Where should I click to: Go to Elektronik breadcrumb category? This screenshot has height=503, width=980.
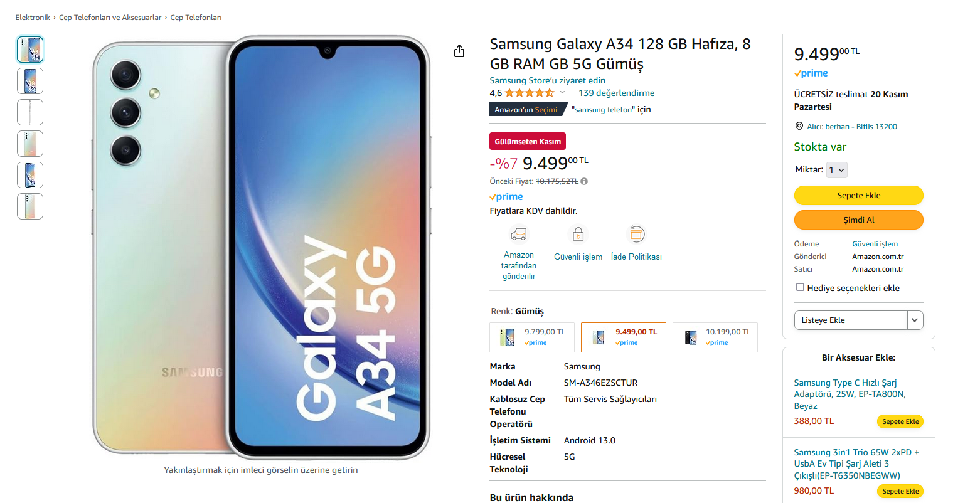[x=33, y=18]
